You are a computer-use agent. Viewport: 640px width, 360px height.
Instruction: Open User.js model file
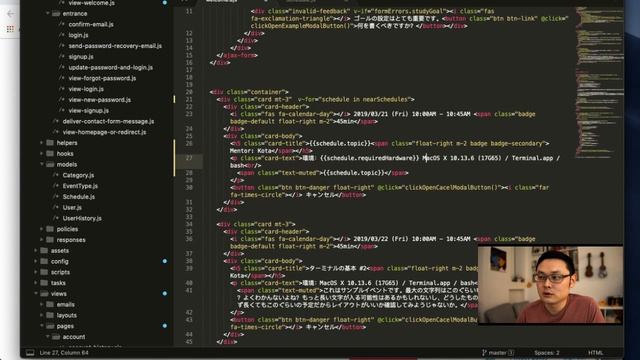point(72,207)
